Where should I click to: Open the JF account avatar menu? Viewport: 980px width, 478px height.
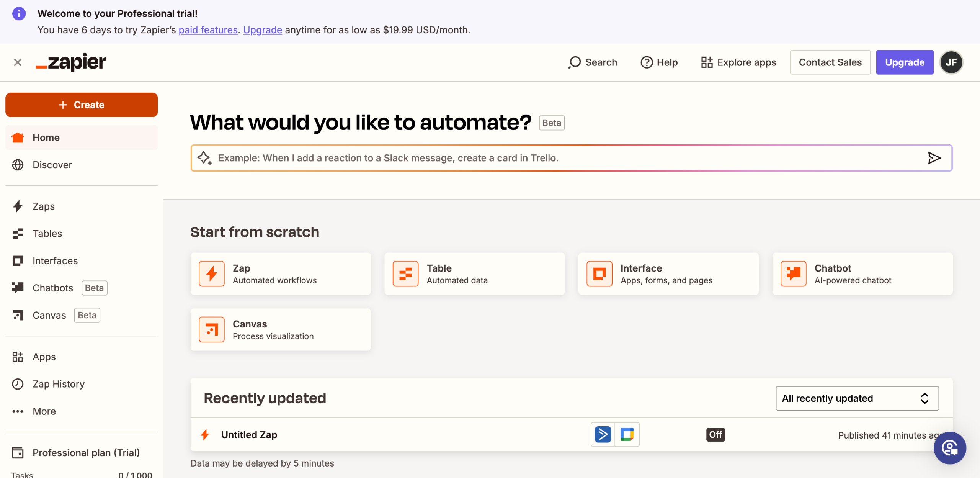(951, 62)
